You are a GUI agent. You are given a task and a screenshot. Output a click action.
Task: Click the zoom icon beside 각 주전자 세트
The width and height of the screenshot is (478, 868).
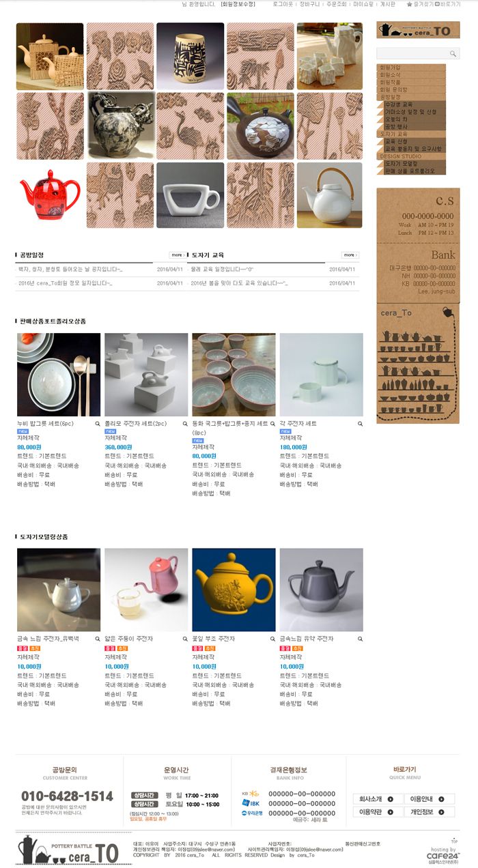point(361,424)
